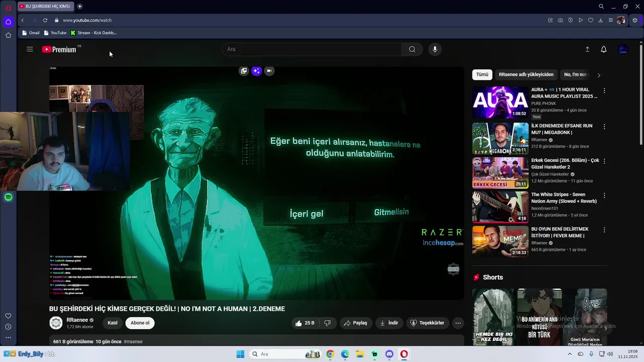
Task: Open Stream - Kick Dashboard bookmark
Action: [x=94, y=33]
